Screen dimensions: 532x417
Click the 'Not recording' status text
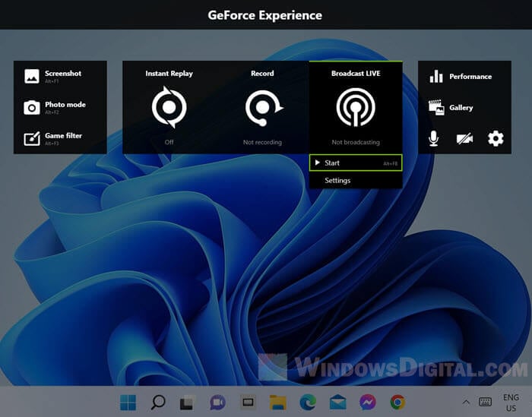pos(262,142)
